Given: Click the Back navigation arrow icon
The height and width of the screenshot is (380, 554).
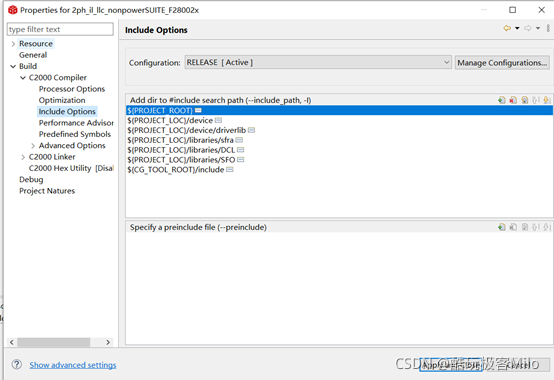Looking at the screenshot, I should (507, 28).
